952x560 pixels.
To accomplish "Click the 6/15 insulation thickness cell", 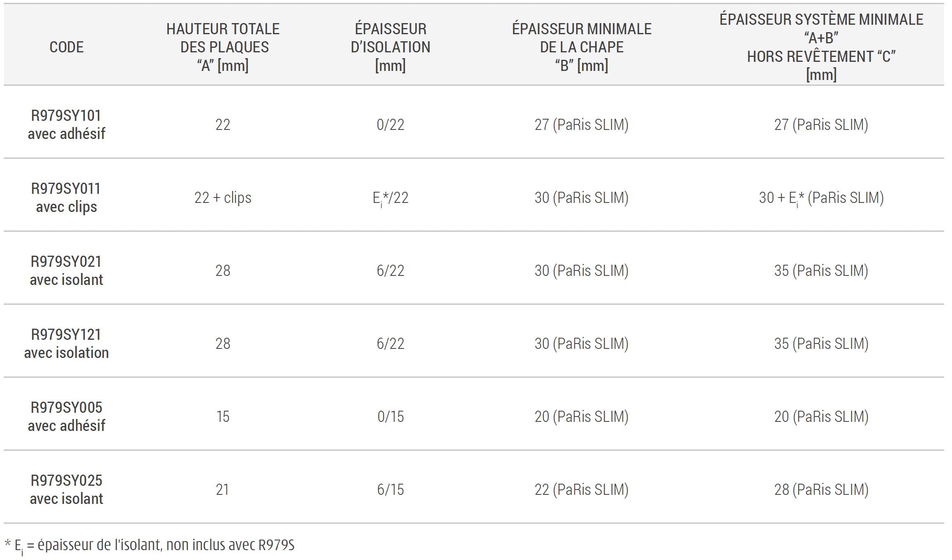I will 390,489.
